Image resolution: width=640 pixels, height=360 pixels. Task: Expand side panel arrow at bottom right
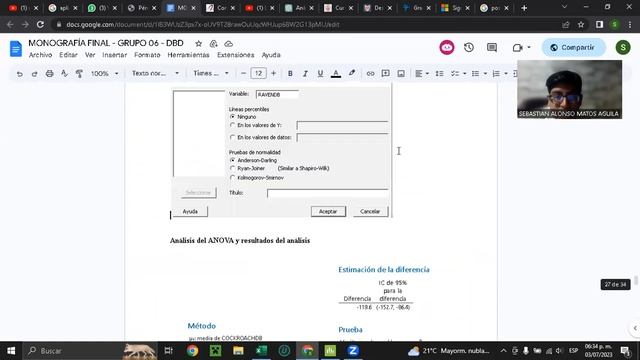click(635, 328)
